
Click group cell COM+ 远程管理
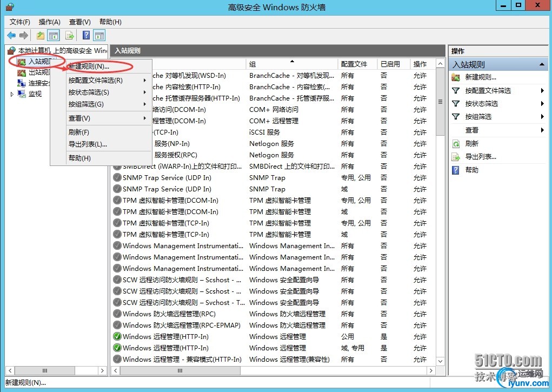(x=274, y=121)
